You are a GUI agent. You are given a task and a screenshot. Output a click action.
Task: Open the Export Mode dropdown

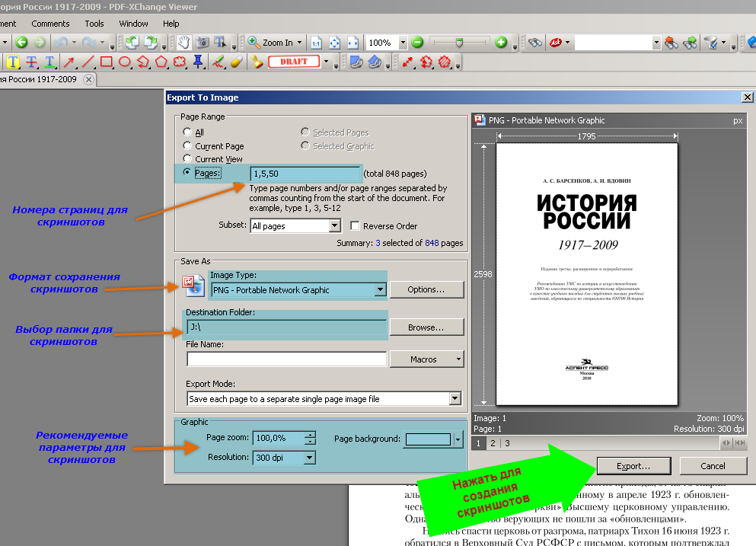[455, 398]
